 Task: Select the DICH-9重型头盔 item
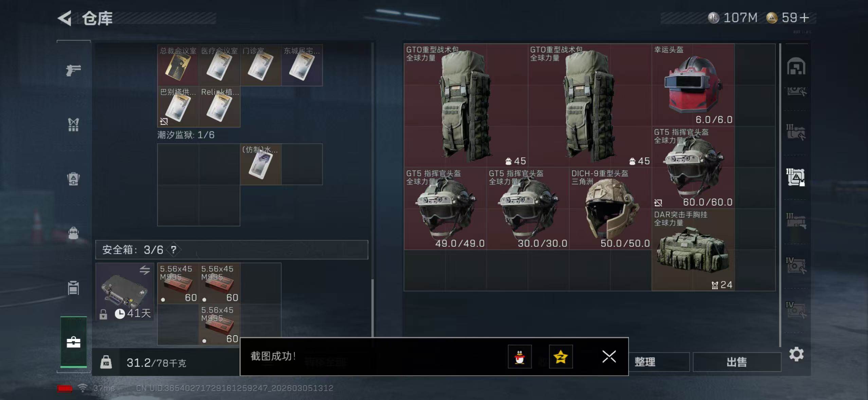[x=610, y=209]
